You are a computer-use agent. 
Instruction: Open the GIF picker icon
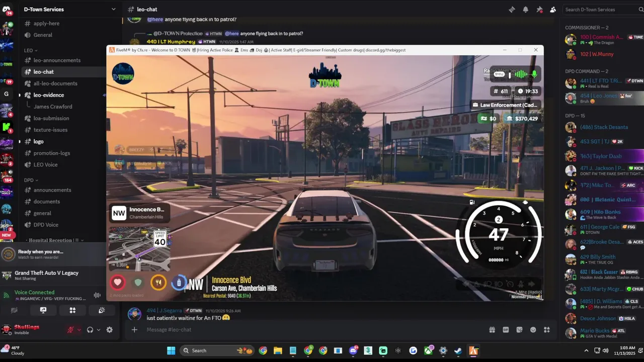coord(506,330)
